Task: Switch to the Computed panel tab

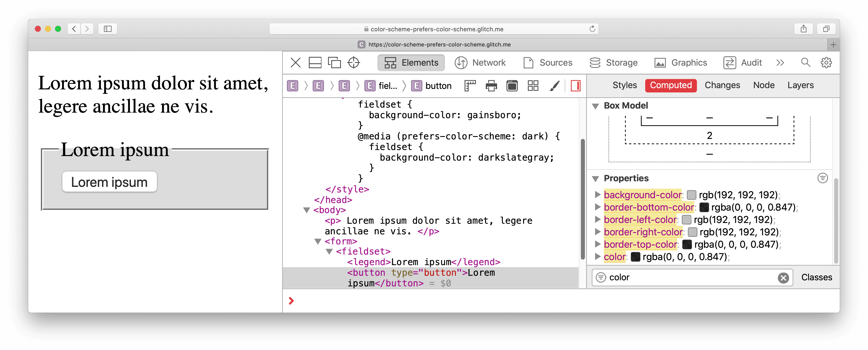Action: point(671,85)
